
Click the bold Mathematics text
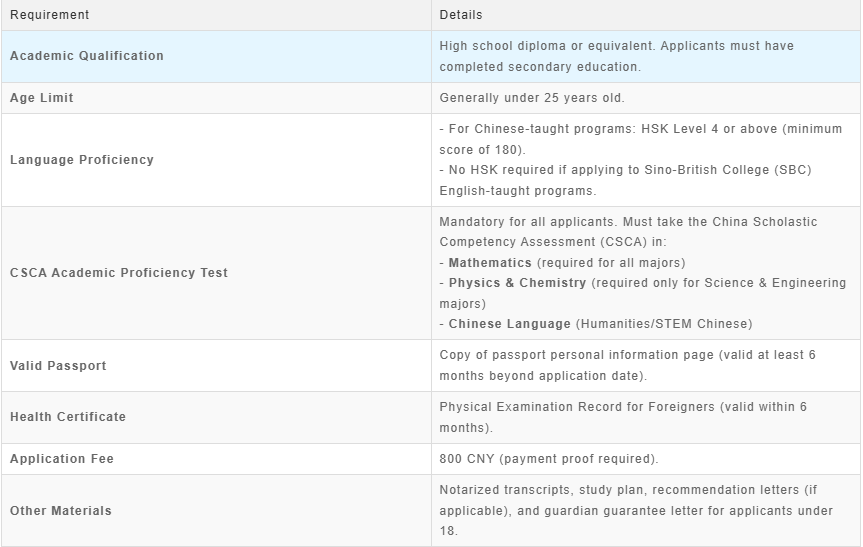pos(490,263)
